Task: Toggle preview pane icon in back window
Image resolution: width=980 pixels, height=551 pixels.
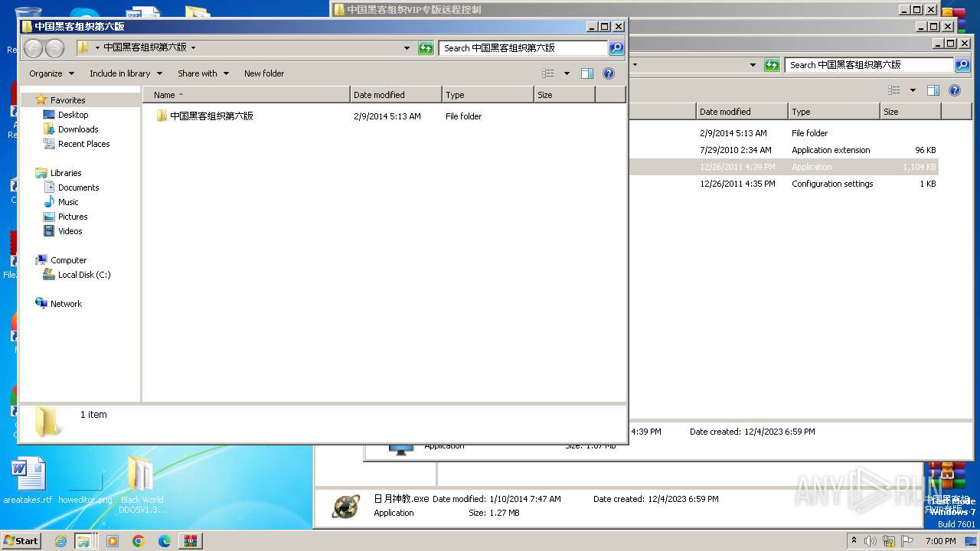Action: 933,90
